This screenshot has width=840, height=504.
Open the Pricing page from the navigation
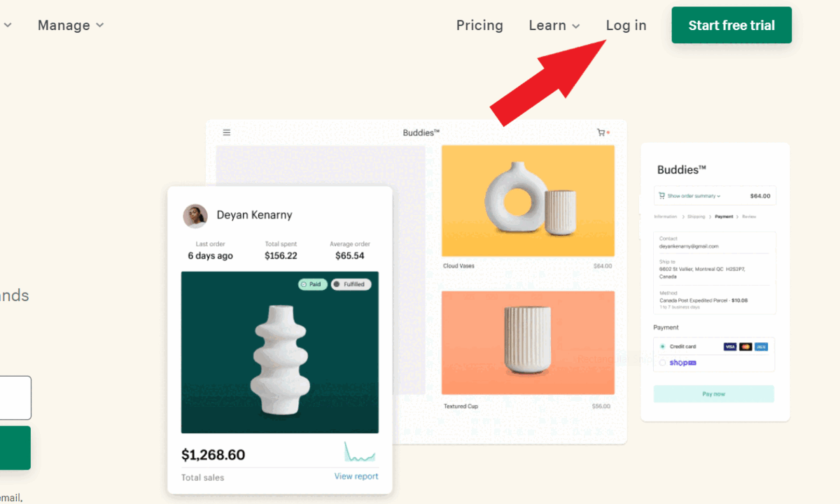479,25
